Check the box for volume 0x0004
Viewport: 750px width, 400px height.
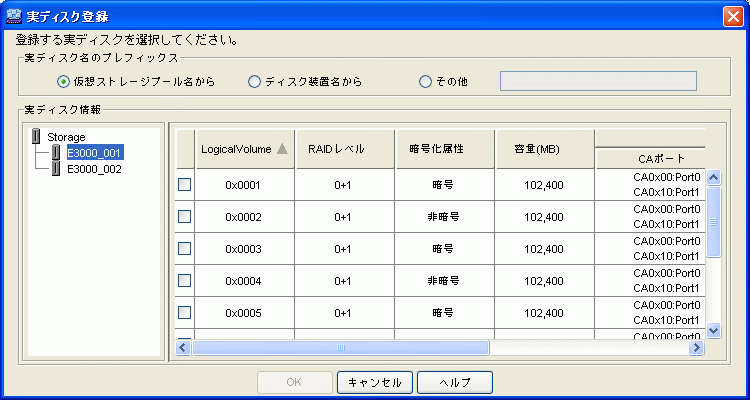(x=185, y=280)
